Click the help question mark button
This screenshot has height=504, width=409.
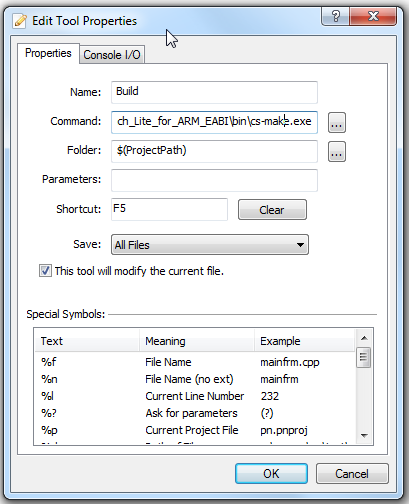[336, 16]
